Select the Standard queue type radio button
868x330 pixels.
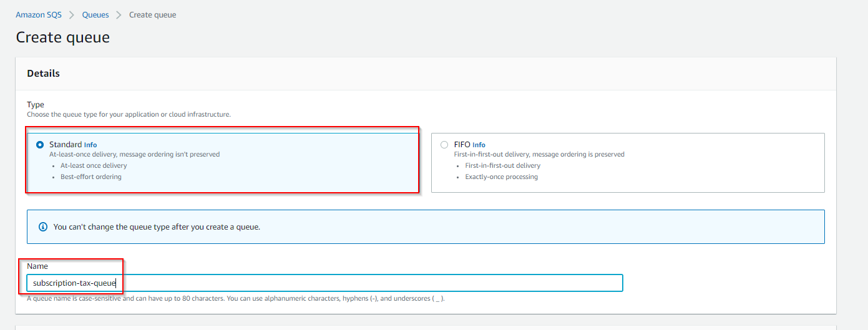coord(40,145)
